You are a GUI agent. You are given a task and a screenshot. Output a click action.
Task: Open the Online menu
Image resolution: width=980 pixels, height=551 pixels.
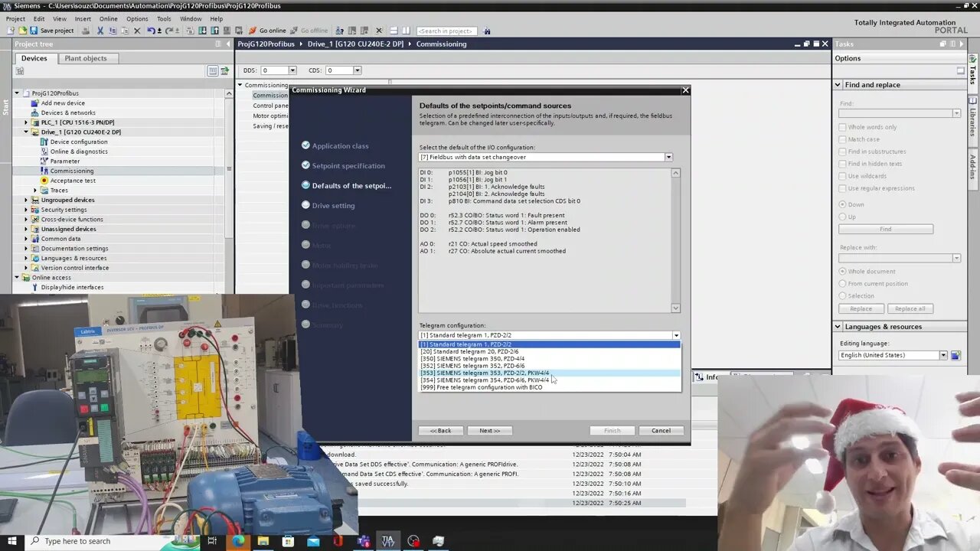tap(109, 18)
